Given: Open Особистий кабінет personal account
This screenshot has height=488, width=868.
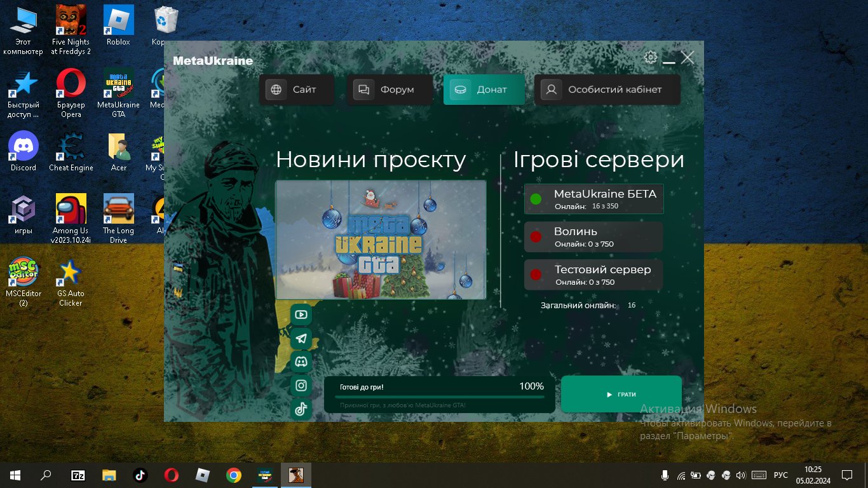Looking at the screenshot, I should (607, 90).
